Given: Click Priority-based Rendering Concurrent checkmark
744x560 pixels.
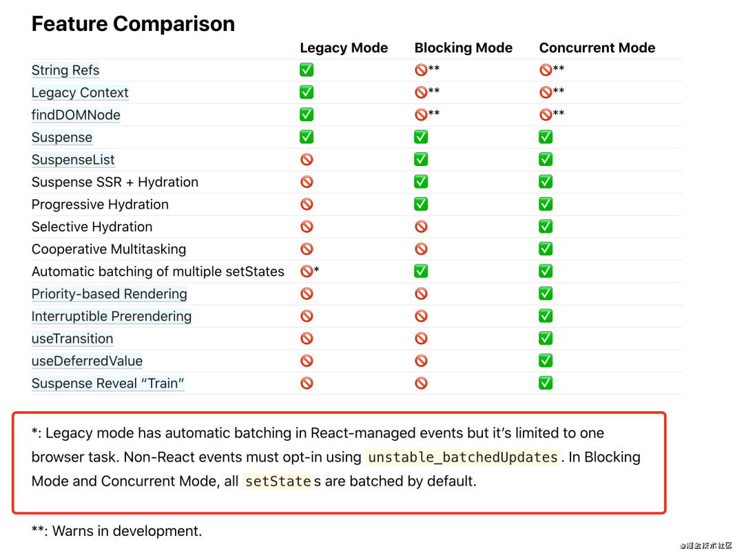Looking at the screenshot, I should coord(546,293).
